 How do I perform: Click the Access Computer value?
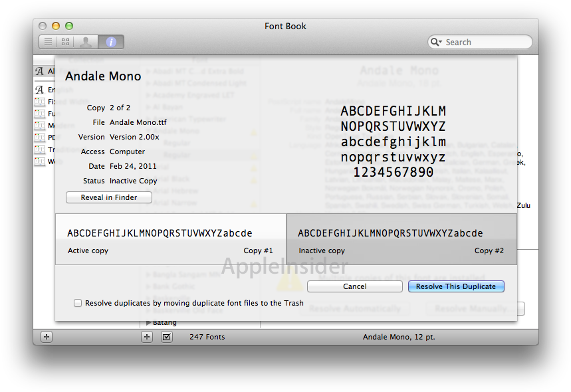tap(127, 151)
